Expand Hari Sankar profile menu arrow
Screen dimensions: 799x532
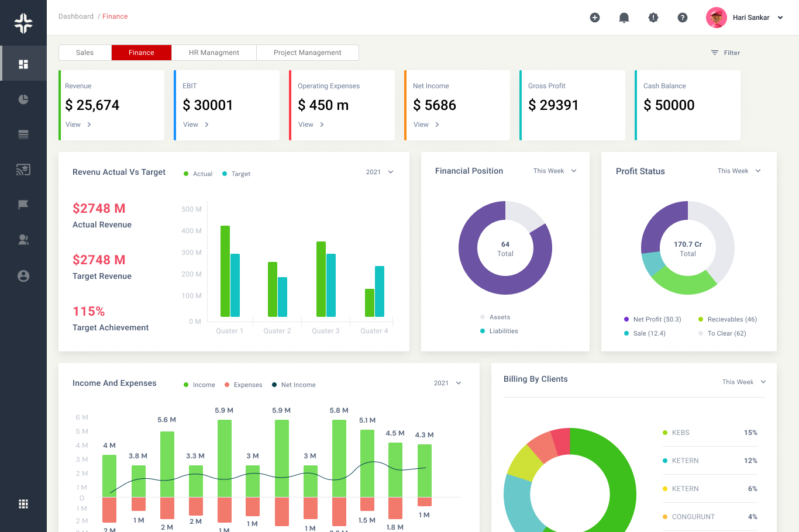780,18
